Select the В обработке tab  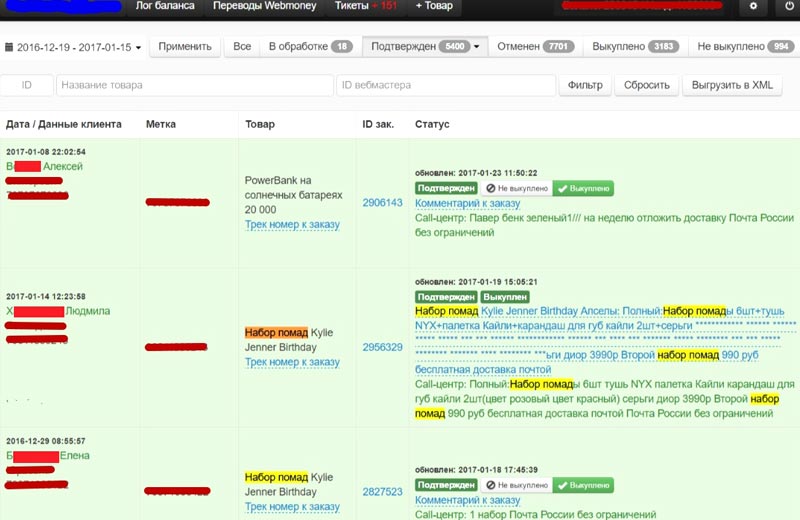pos(310,46)
